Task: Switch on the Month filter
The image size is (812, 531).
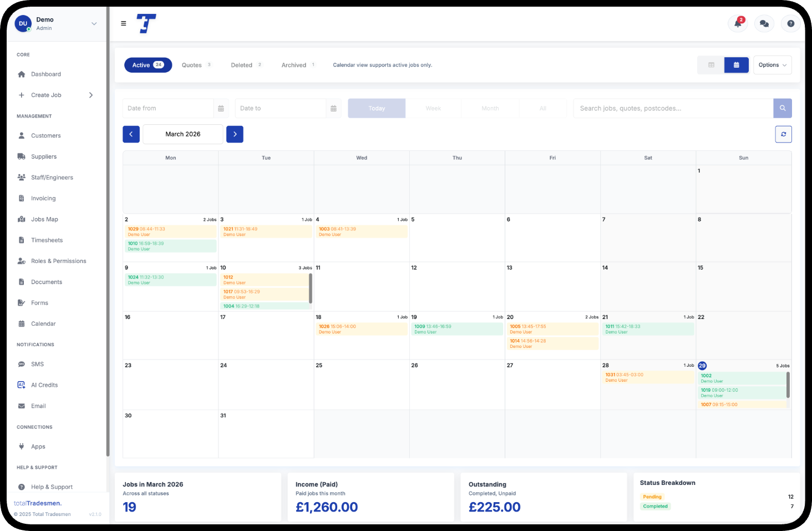Action: (490, 108)
